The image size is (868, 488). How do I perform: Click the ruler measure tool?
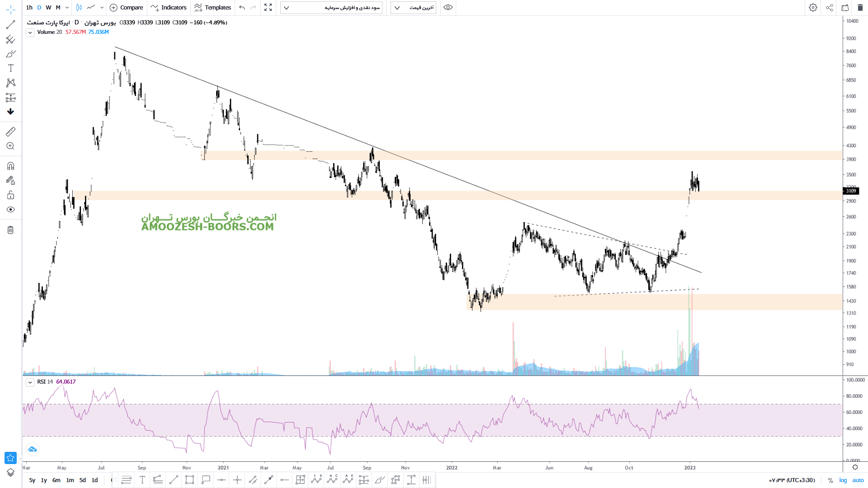click(x=10, y=131)
